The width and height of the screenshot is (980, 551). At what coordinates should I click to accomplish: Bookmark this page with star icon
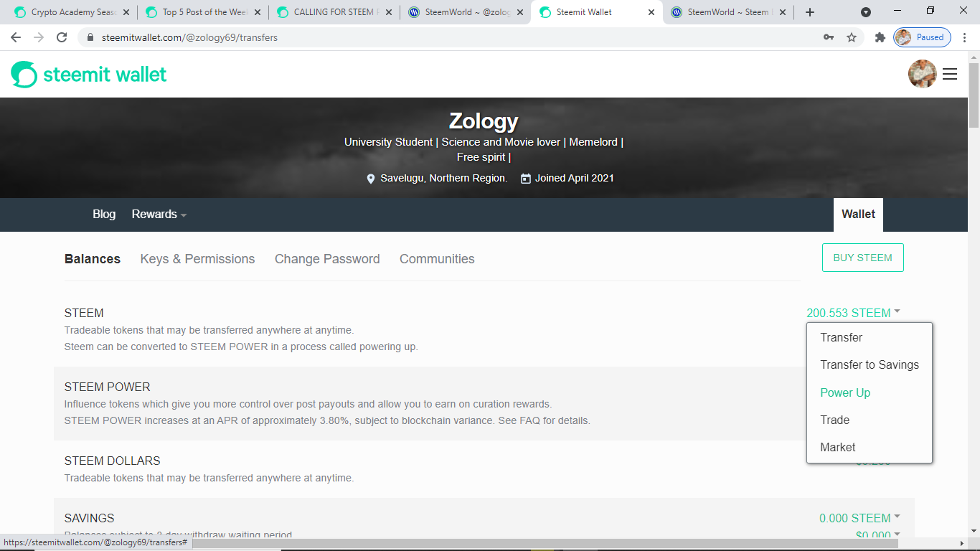(x=852, y=37)
